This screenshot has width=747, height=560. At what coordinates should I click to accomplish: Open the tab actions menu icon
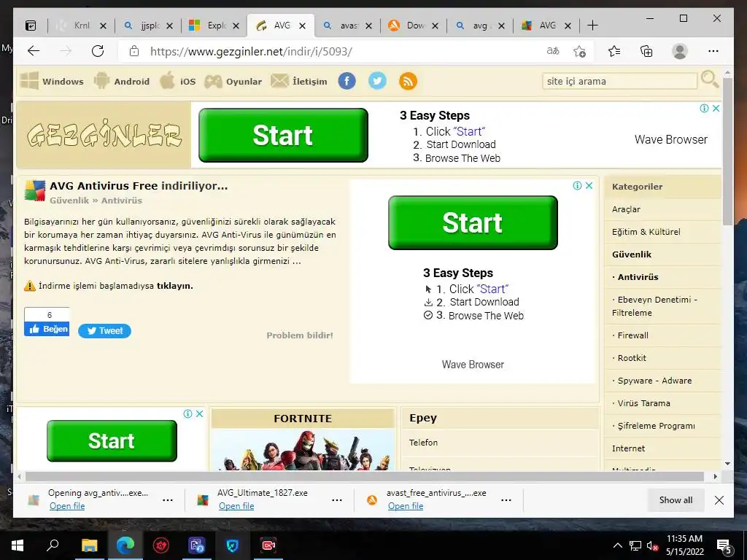pyautogui.click(x=31, y=26)
